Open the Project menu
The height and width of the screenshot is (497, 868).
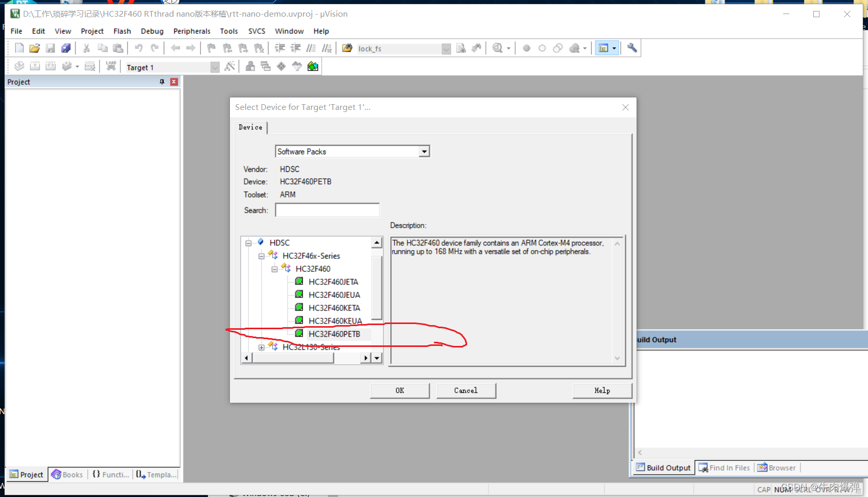(x=92, y=31)
